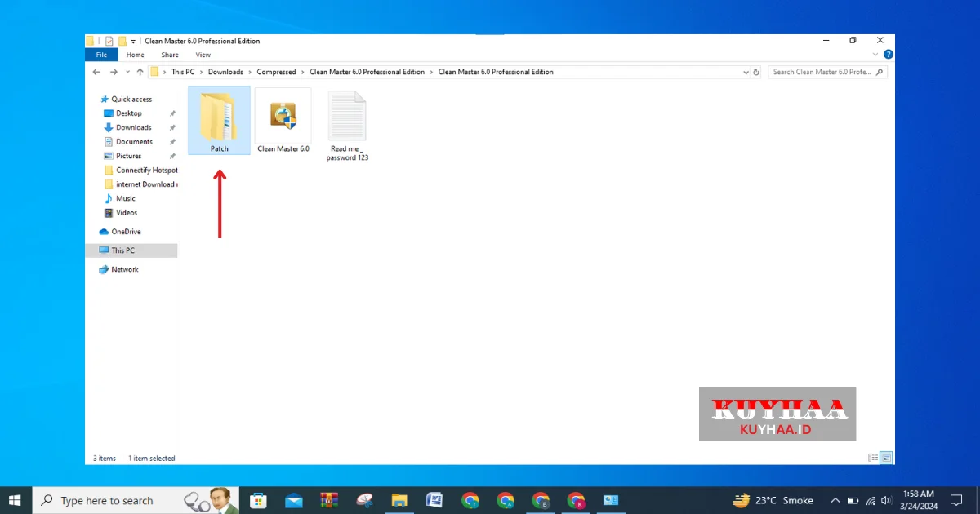Open Documents in the navigation pane
The height and width of the screenshot is (514, 980).
tap(134, 142)
